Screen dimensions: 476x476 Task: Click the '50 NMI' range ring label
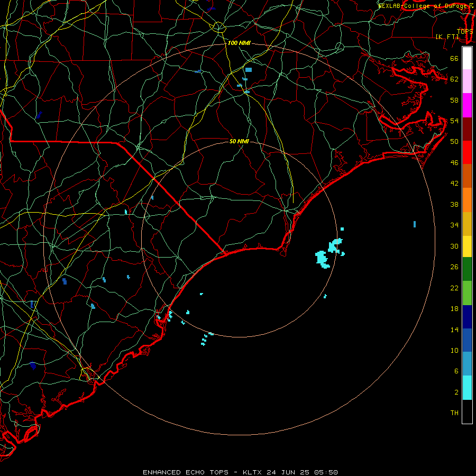(x=239, y=141)
